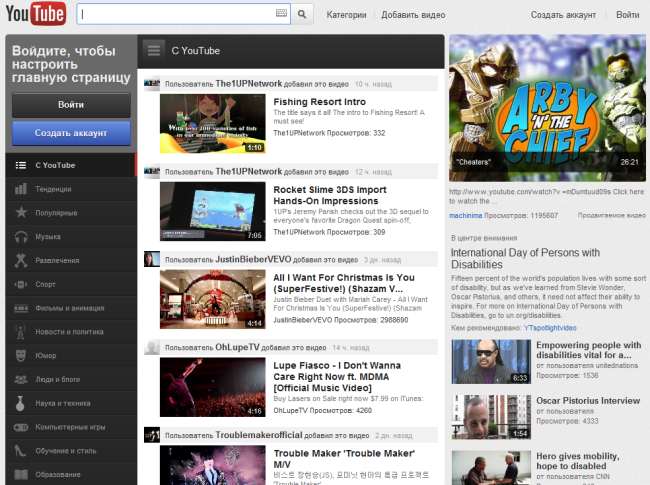Open 'Hero gives mobility, hope to disabled' link

coord(578,461)
